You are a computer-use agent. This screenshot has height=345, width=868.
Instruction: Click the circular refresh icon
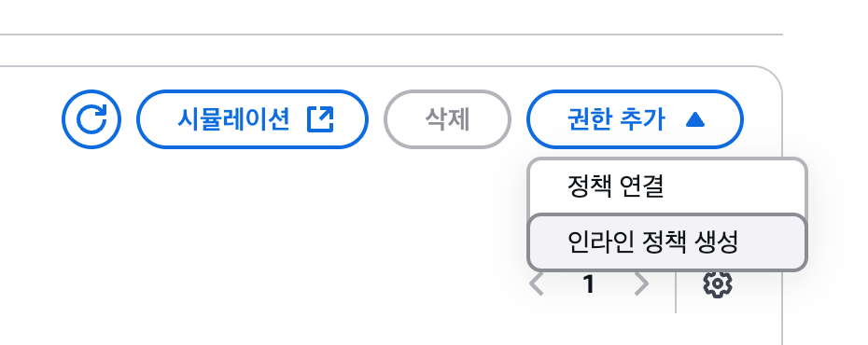click(x=91, y=119)
